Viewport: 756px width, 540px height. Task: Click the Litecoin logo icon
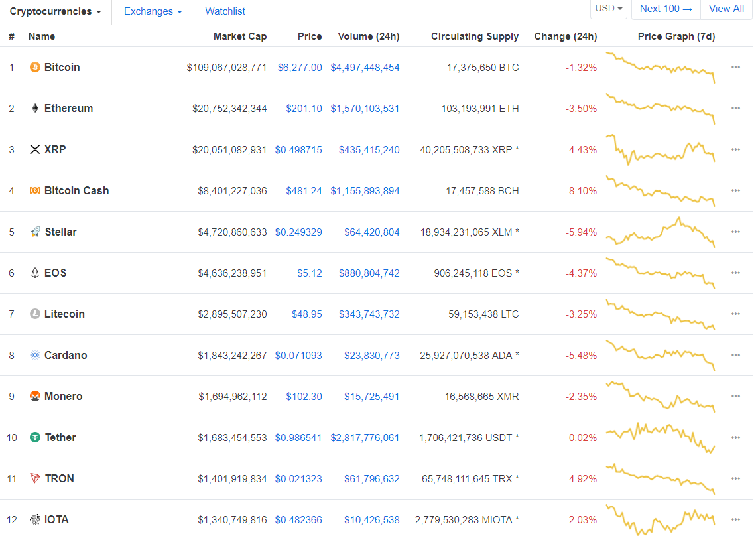[34, 314]
